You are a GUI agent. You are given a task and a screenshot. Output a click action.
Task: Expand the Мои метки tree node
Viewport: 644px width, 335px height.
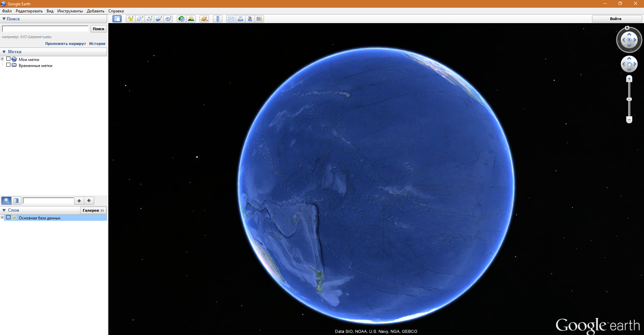(x=2, y=59)
